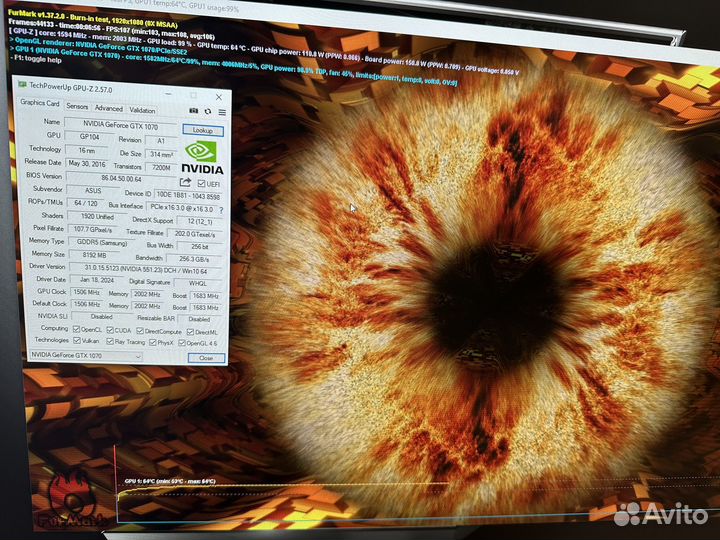Click the NVIDIA logo in GPU-Z
The height and width of the screenshot is (540, 720).
tap(203, 158)
